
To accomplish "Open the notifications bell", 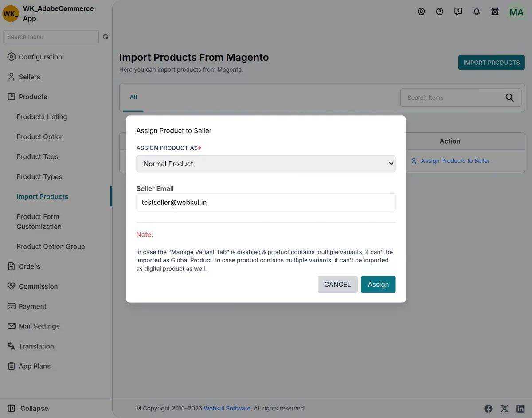I will coord(477,12).
